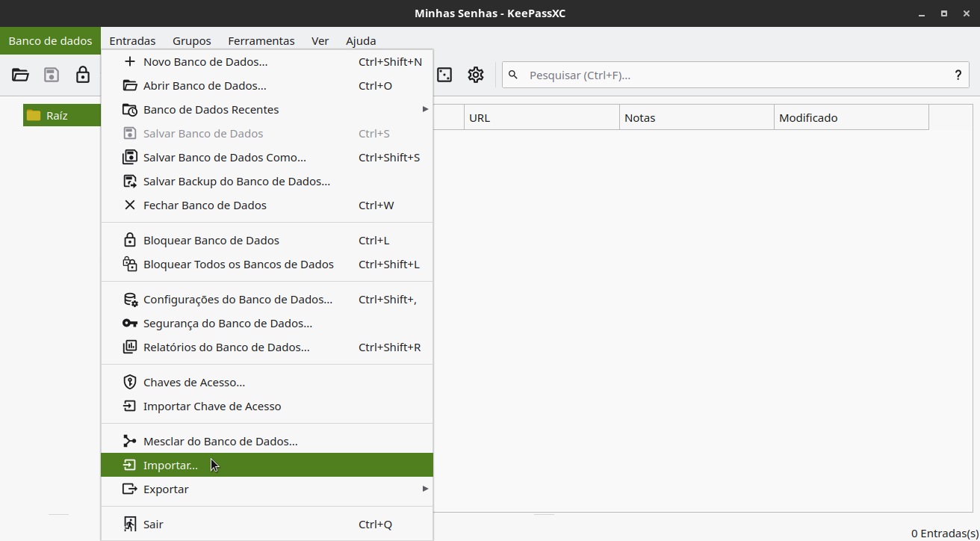Select Salvar Banco de Dados Como...
The height and width of the screenshot is (541, 980).
pos(267,157)
